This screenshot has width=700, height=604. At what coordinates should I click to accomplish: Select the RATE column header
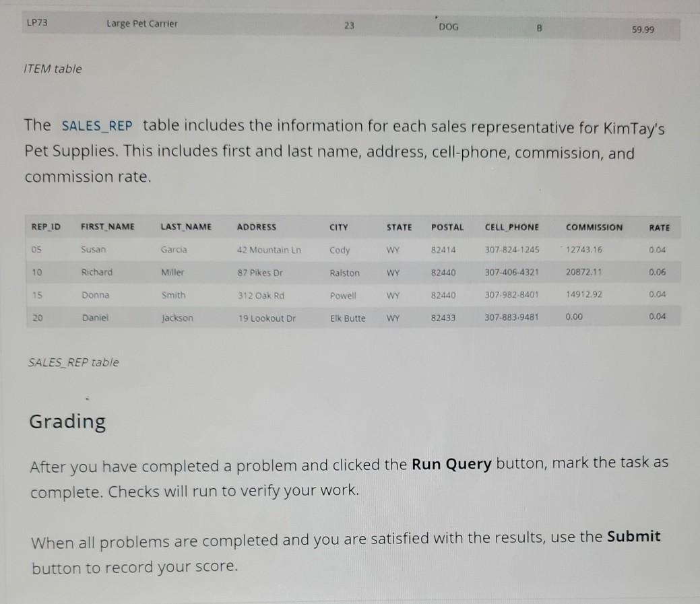click(660, 228)
